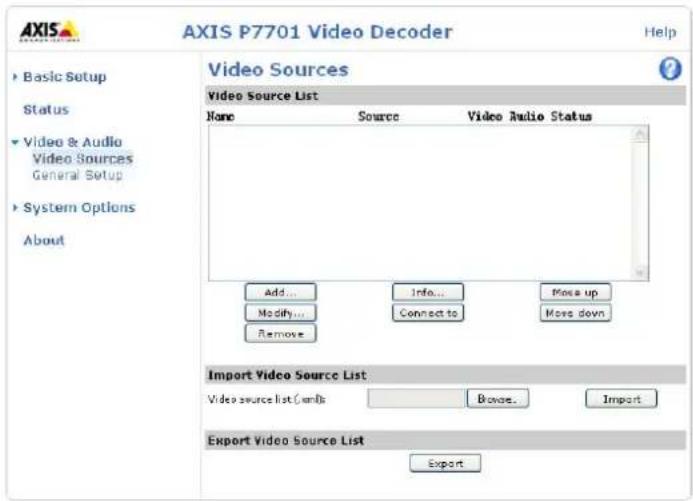Click the list scrollbar down arrow

640,272
